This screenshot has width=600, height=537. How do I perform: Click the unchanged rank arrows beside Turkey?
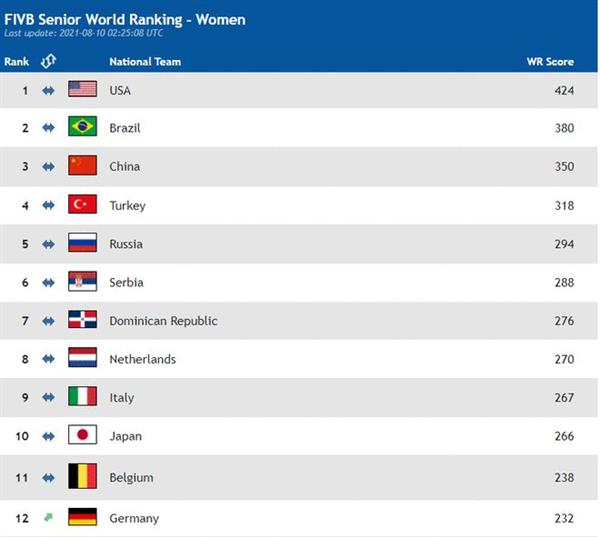[x=48, y=206]
